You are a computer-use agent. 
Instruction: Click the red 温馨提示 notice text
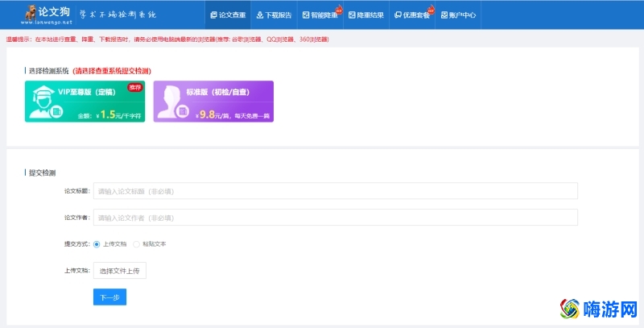167,39
